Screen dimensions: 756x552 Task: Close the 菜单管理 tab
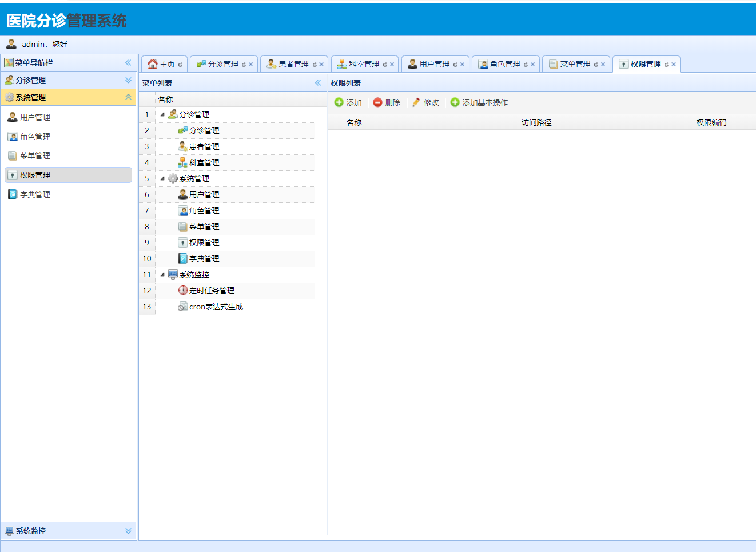(603, 65)
